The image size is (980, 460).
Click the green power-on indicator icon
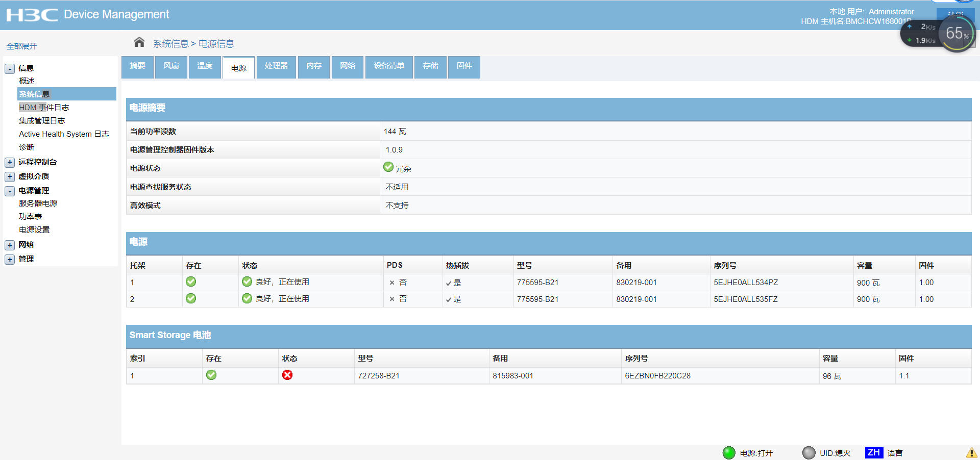coord(729,453)
